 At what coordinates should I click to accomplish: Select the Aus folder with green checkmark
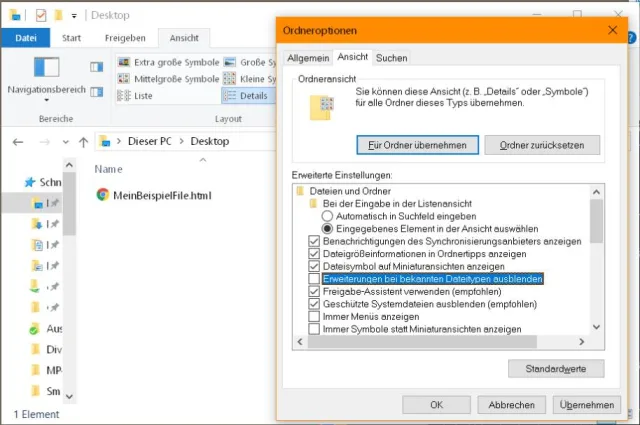coord(46,329)
